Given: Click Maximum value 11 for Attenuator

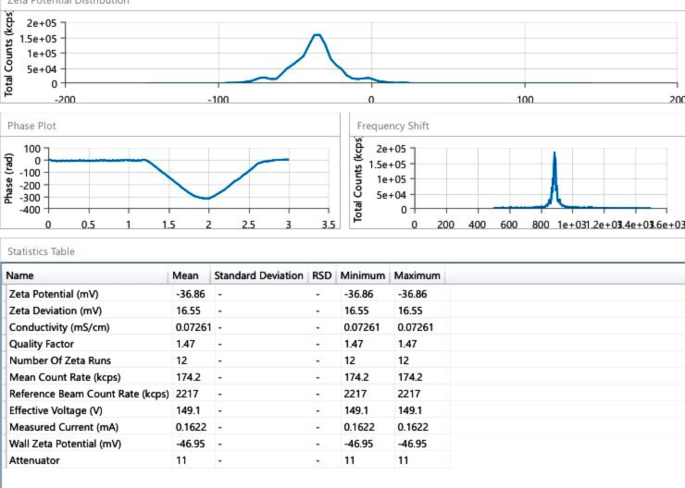Looking at the screenshot, I should (x=403, y=460).
